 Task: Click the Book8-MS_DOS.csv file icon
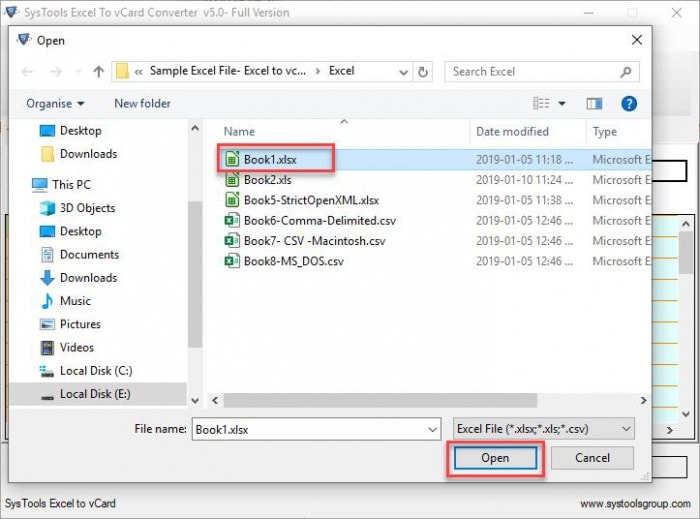point(232,261)
